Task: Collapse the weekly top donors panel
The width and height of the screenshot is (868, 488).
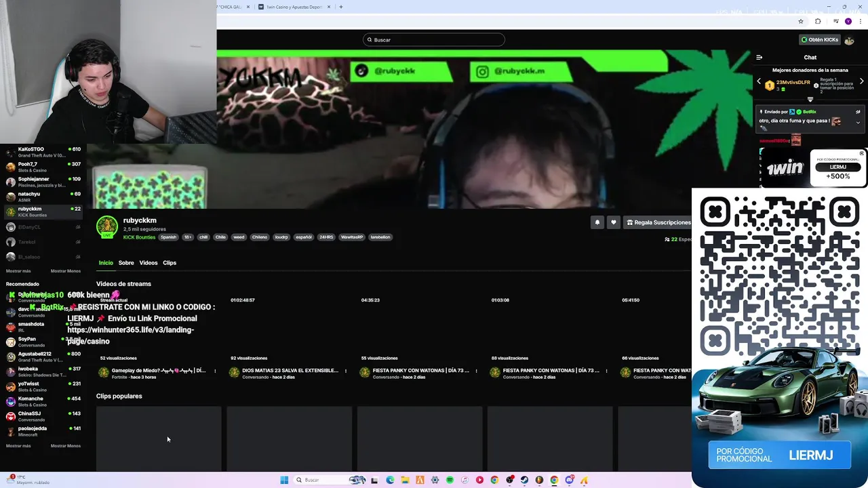Action: coord(810,100)
